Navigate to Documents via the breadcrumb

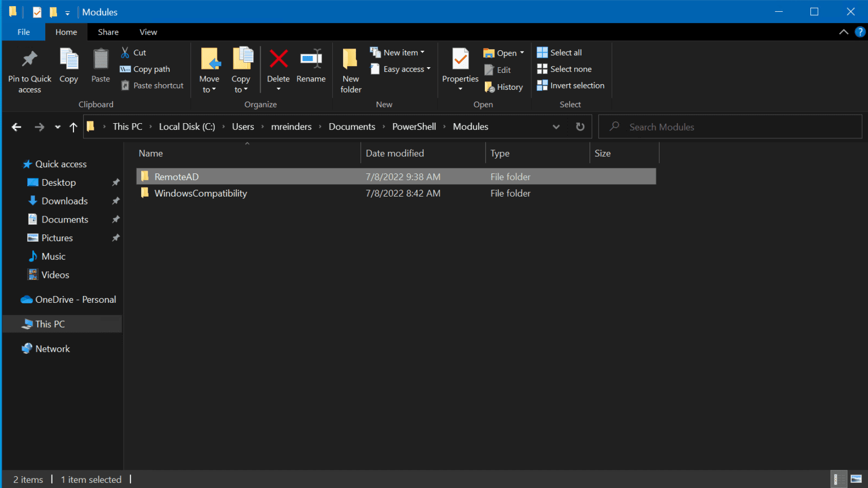(351, 127)
